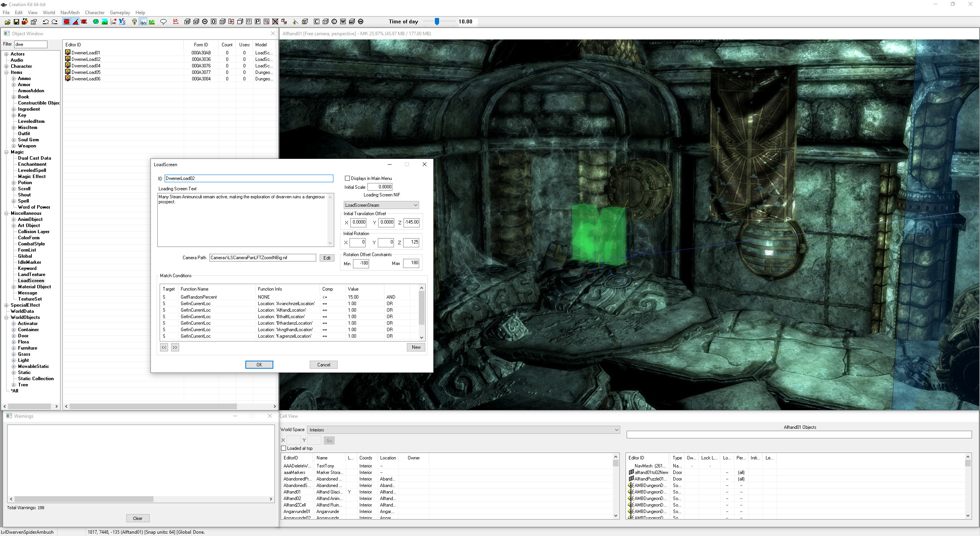Image resolution: width=980 pixels, height=536 pixels.
Task: Toggle scene lighting with the bulb icon
Action: [x=134, y=22]
